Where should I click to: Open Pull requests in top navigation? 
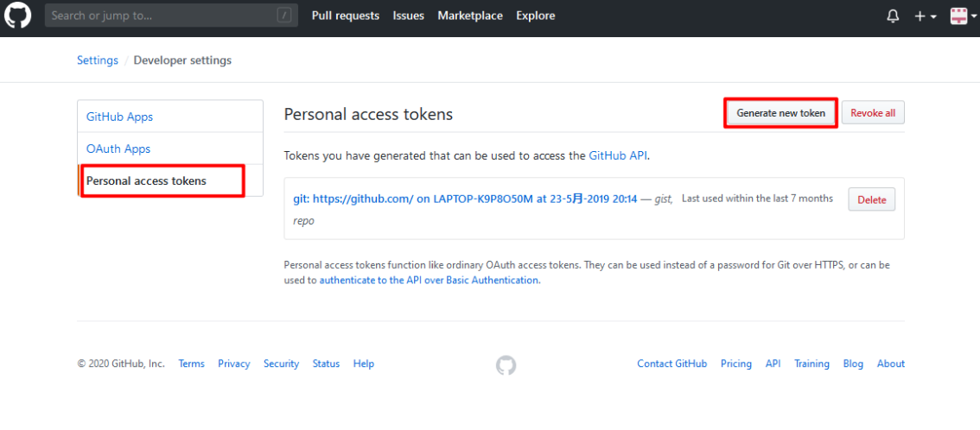(345, 16)
